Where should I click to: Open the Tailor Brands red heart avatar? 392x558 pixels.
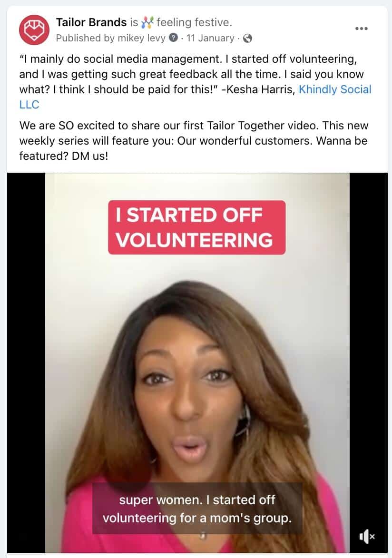point(34,30)
